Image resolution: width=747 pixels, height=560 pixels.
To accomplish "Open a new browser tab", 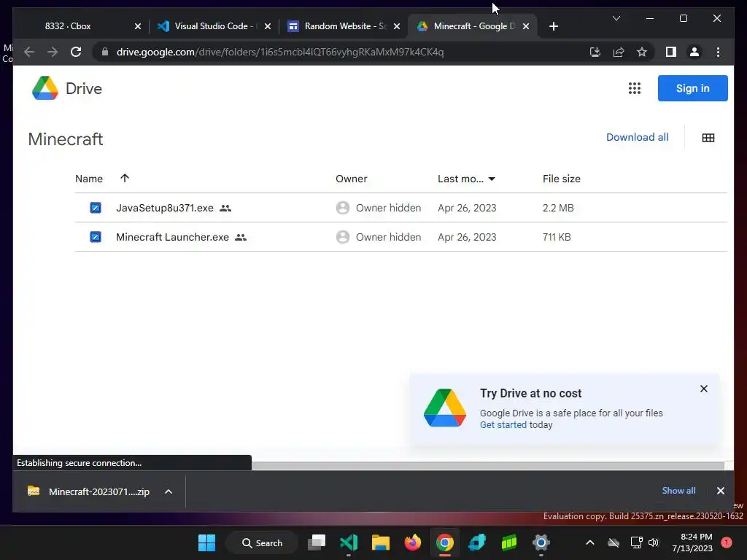I will click(x=553, y=26).
